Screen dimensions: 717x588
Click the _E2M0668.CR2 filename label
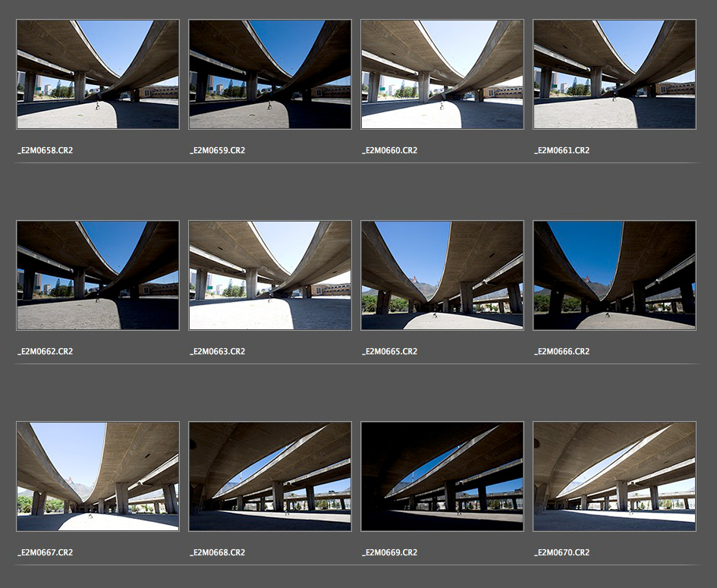[x=218, y=552]
